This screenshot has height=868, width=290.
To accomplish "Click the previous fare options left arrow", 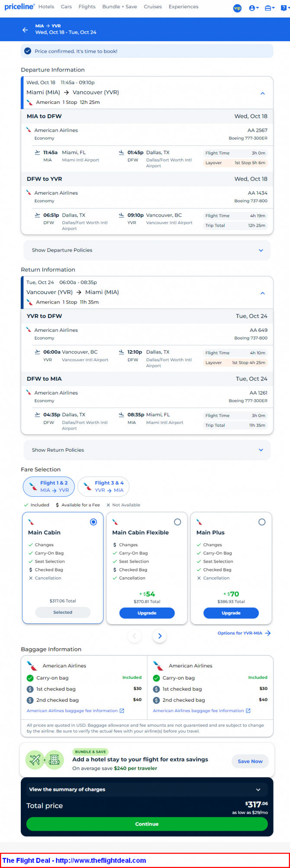I will 134,636.
